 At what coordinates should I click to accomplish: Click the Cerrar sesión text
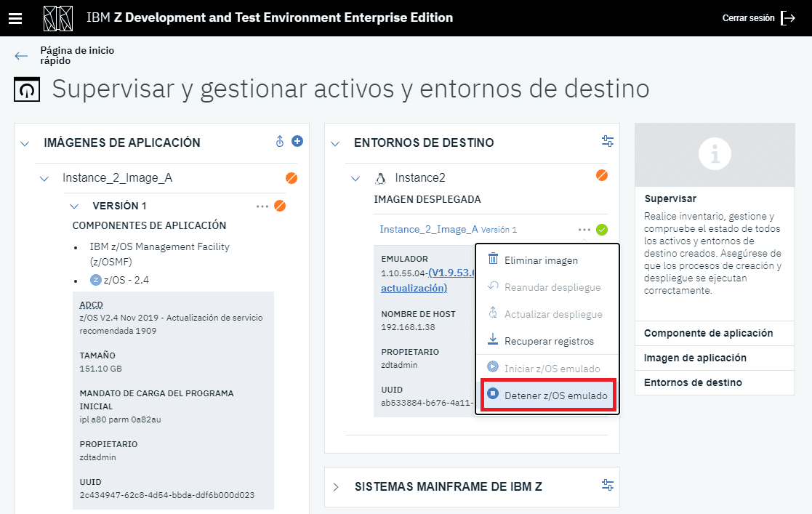(x=748, y=18)
